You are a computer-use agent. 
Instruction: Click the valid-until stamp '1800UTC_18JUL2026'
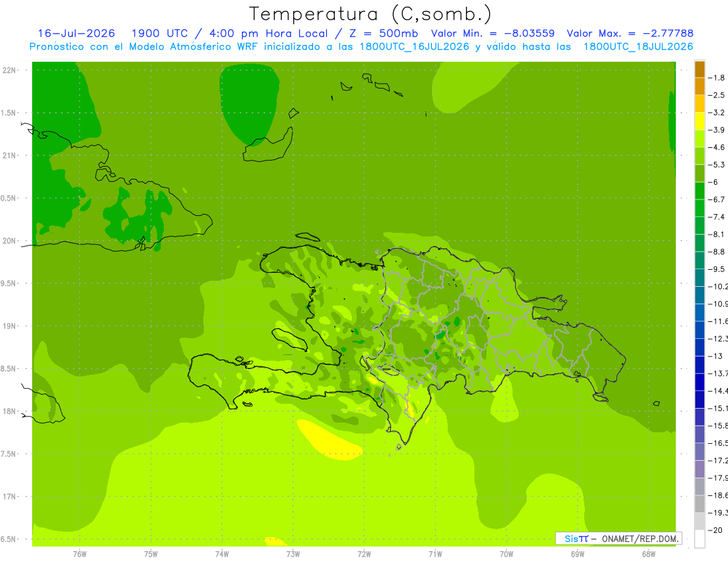pos(638,47)
